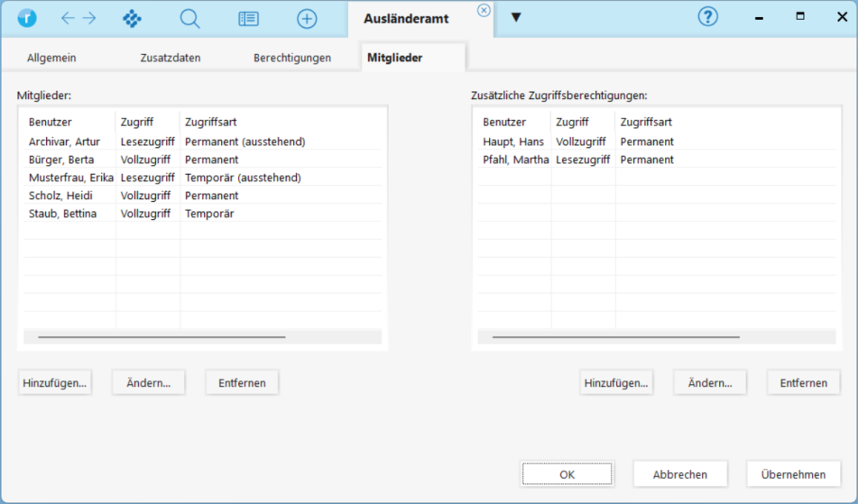
Task: Close the Ausländeramt tab
Action: [484, 10]
